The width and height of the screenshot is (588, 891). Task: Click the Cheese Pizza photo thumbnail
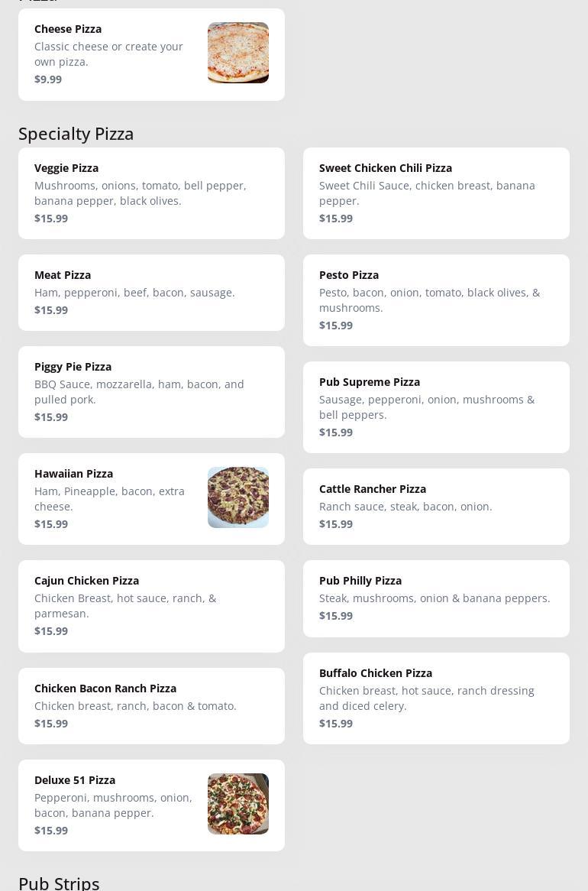237,53
